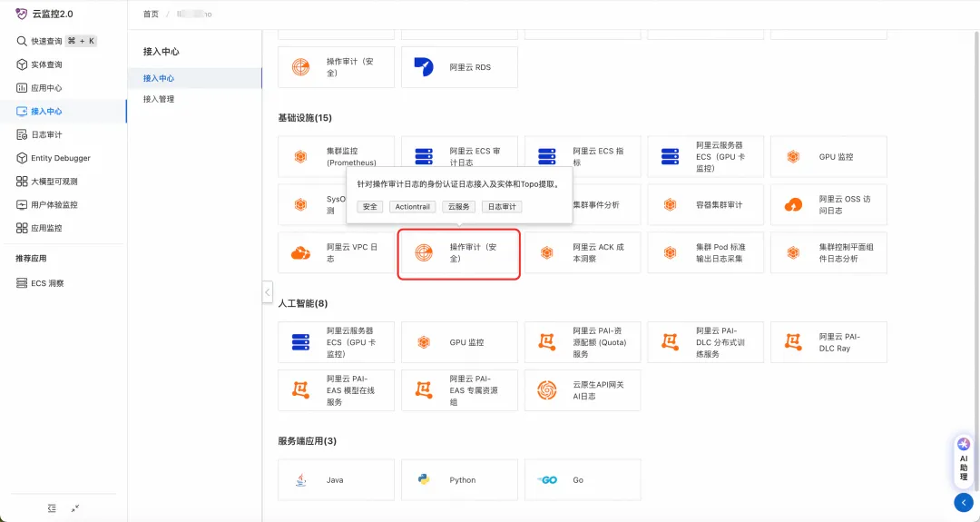This screenshot has height=522, width=980.
Task: Click the shrink arrows icon at sidebar bottom
Action: 74,508
